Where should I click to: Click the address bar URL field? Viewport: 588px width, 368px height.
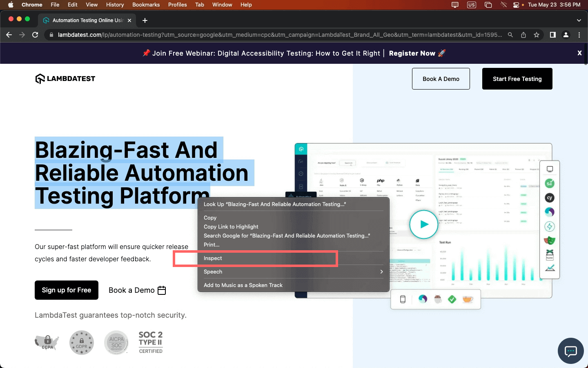278,35
